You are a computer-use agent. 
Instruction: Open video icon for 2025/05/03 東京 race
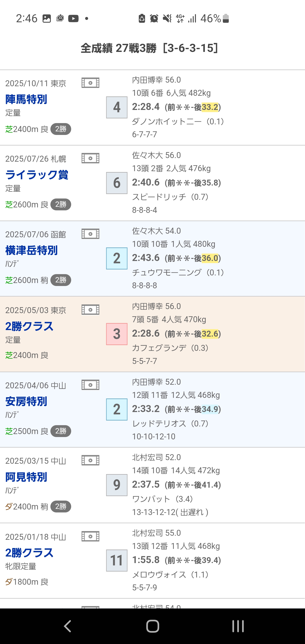point(90,310)
